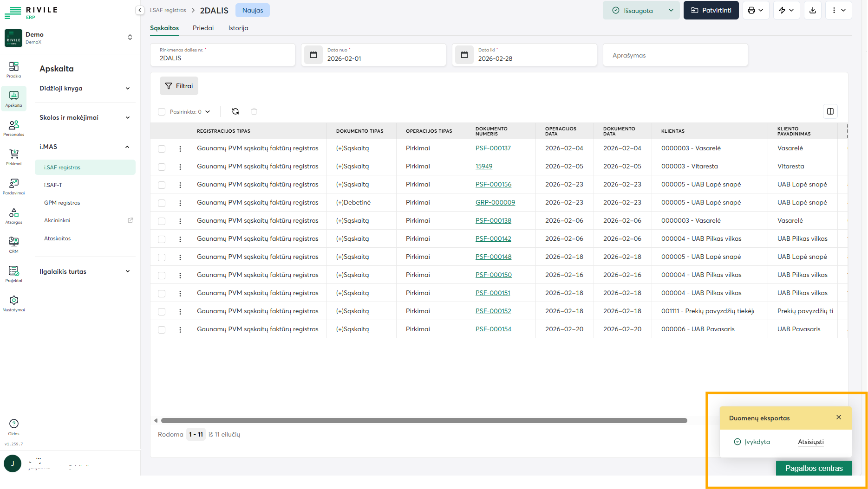Click the Data nuo calendar icon
The height and width of the screenshot is (489, 868).
[x=313, y=55]
